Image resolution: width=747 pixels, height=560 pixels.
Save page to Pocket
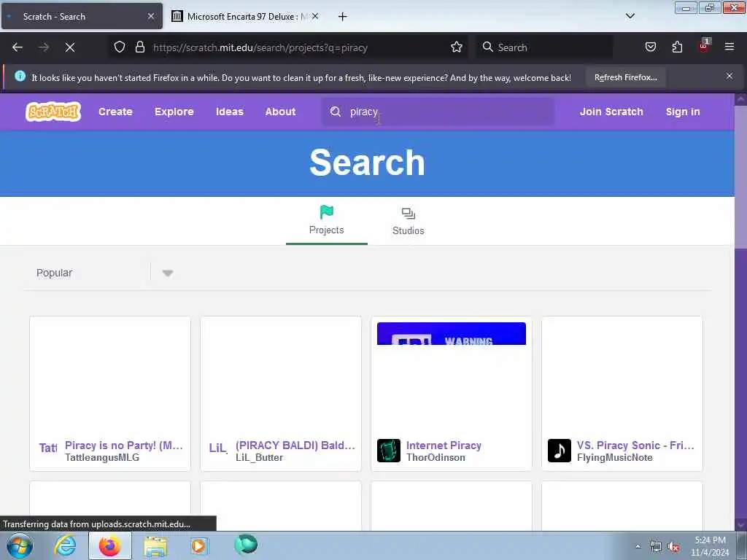[650, 47]
